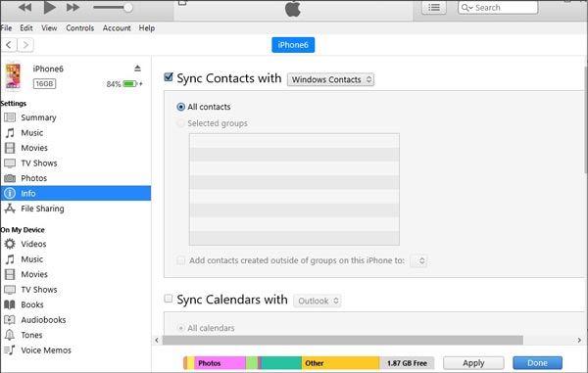Click the 1.87 GB Free segment
This screenshot has width=588, height=373.
coord(407,363)
